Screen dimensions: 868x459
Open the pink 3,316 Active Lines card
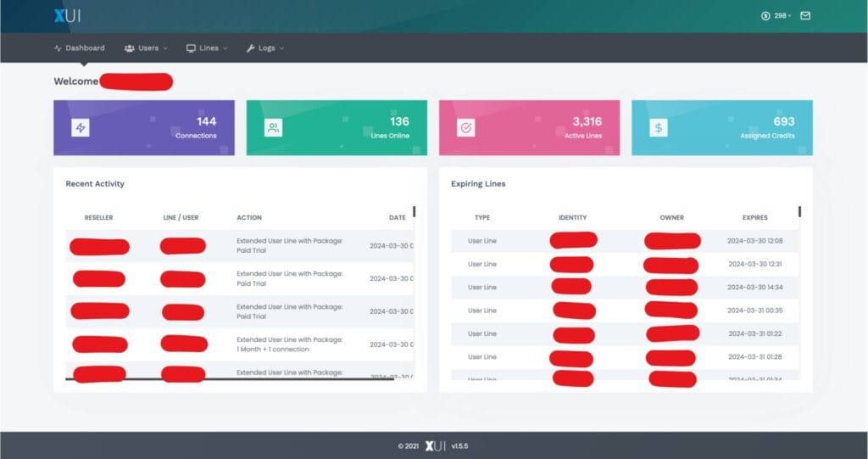point(529,128)
